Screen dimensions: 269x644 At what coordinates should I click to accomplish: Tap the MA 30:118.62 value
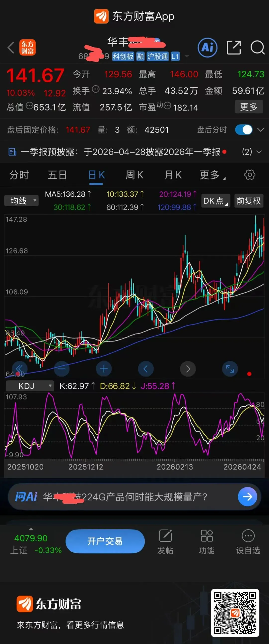[x=72, y=207]
